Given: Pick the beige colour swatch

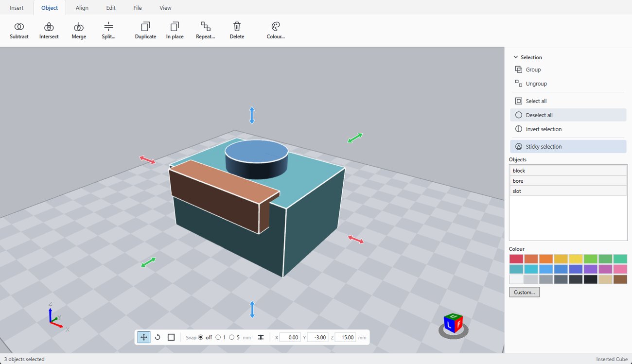Looking at the screenshot, I should [x=605, y=279].
